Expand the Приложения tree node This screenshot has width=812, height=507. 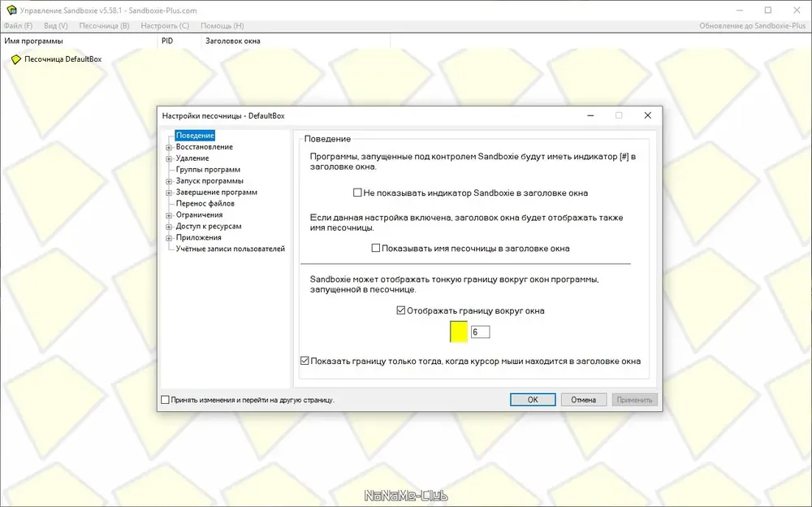point(169,238)
